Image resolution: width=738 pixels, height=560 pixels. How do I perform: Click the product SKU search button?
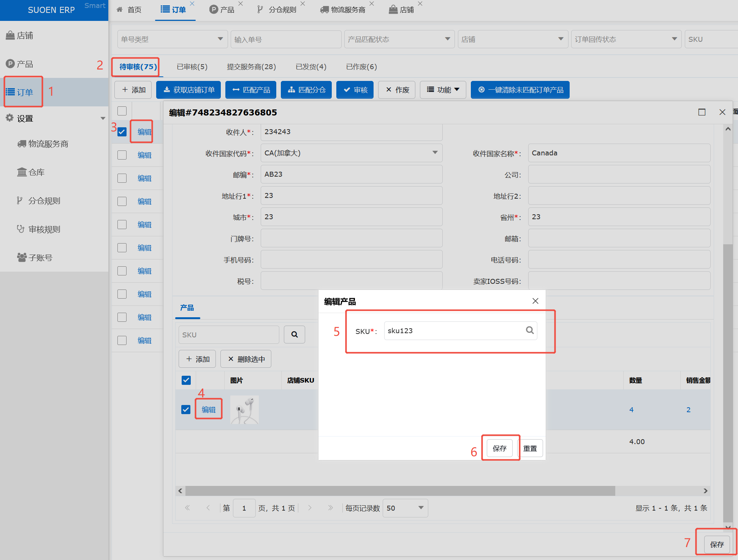295,335
